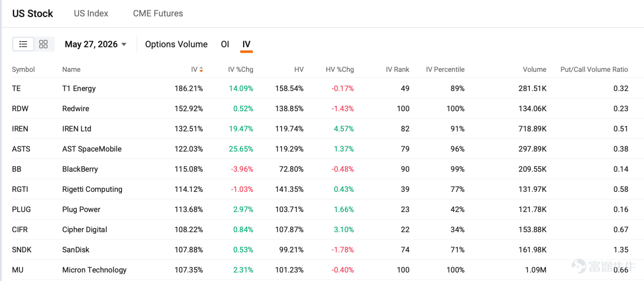Click the Micron Technology name
644x281 pixels.
94,270
